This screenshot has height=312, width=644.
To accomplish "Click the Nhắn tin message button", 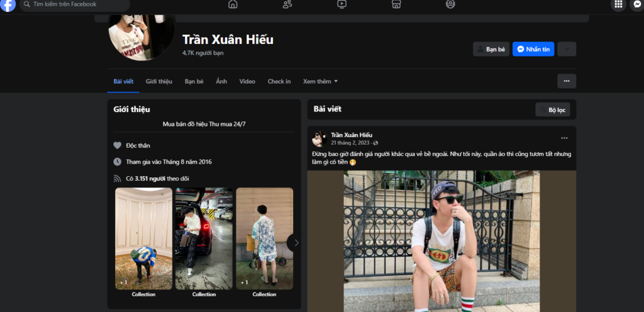I will point(533,49).
